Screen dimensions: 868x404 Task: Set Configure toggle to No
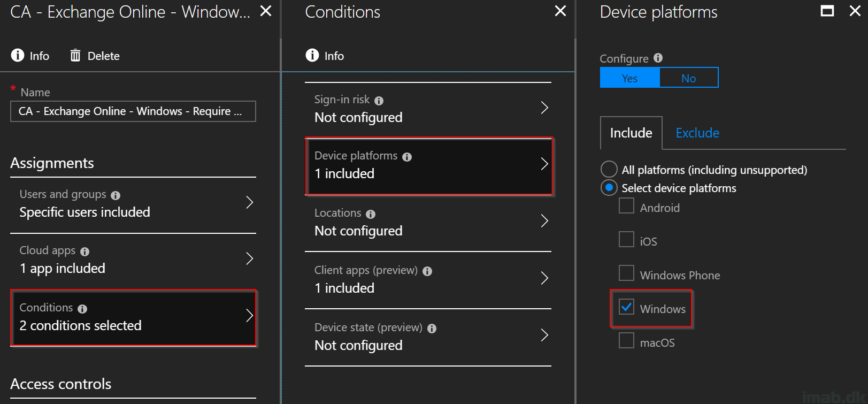(689, 78)
